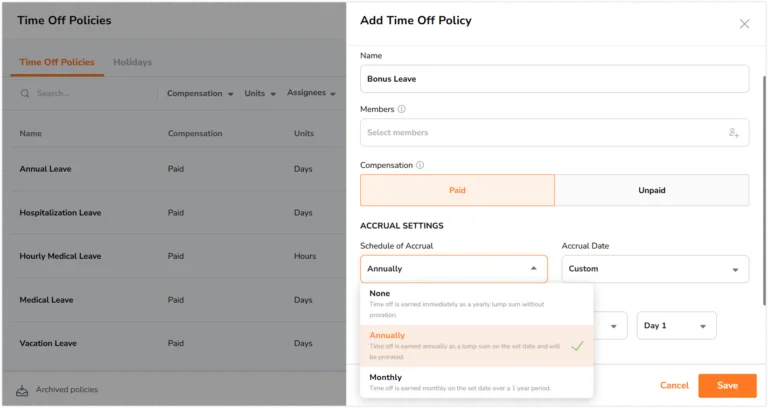Open the Day 1 dropdown
The image size is (768, 408).
click(x=676, y=326)
